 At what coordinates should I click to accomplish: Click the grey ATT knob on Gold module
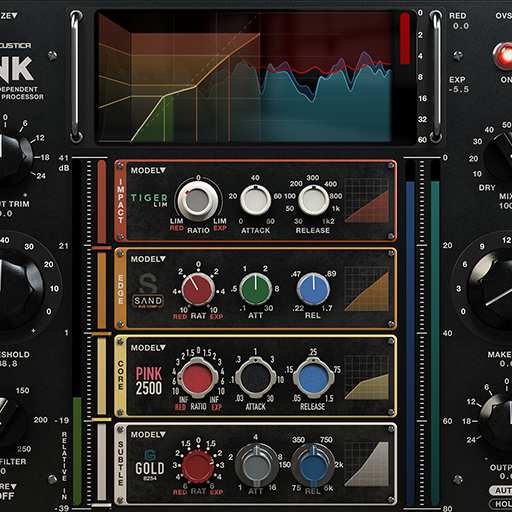coord(256,465)
